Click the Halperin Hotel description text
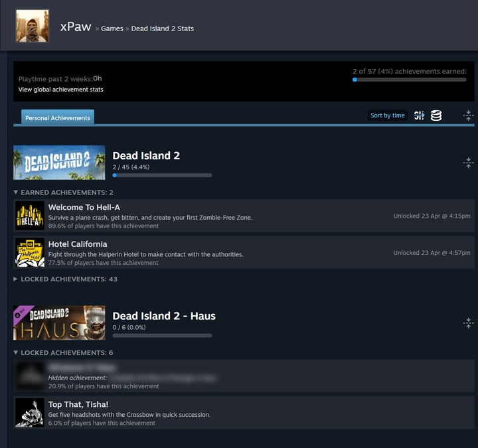 [x=145, y=254]
